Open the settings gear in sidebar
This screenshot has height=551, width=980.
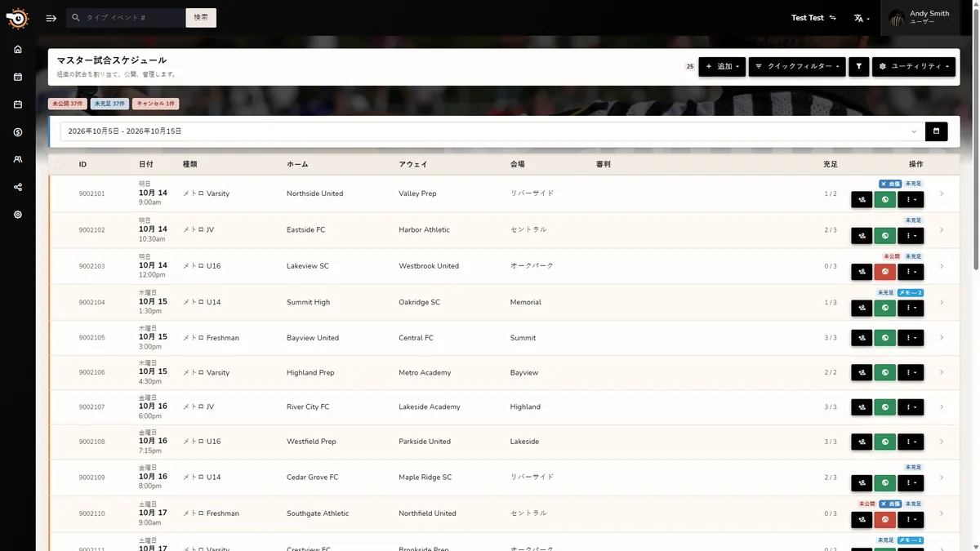coord(18,215)
